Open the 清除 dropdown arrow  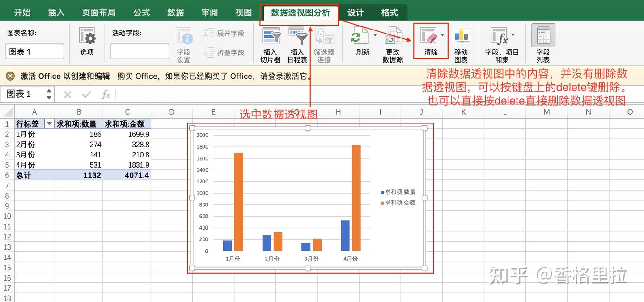(442, 35)
